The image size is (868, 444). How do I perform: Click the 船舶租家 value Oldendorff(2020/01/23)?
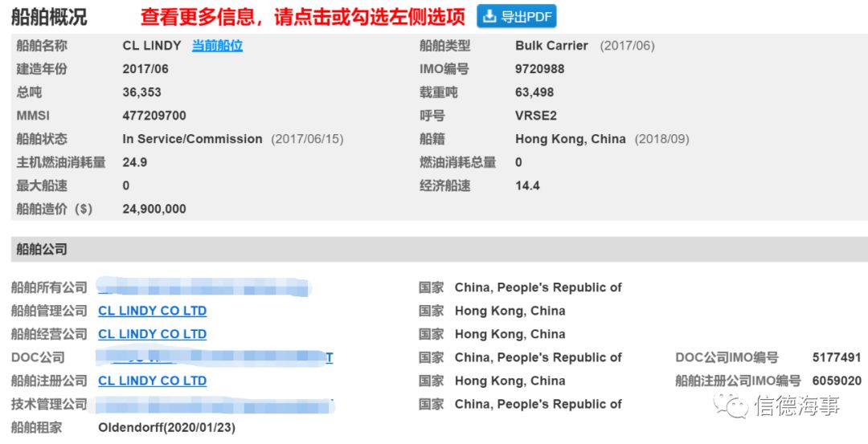click(x=166, y=427)
